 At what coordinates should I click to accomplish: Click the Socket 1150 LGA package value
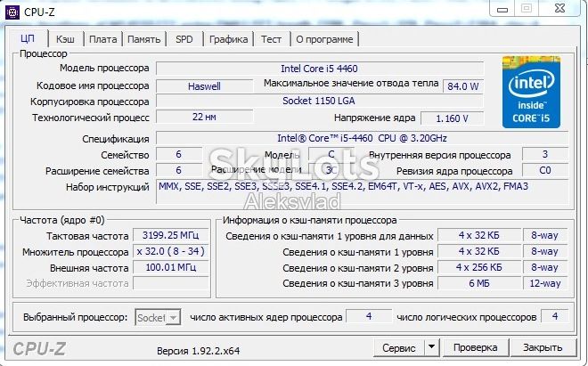(x=320, y=101)
